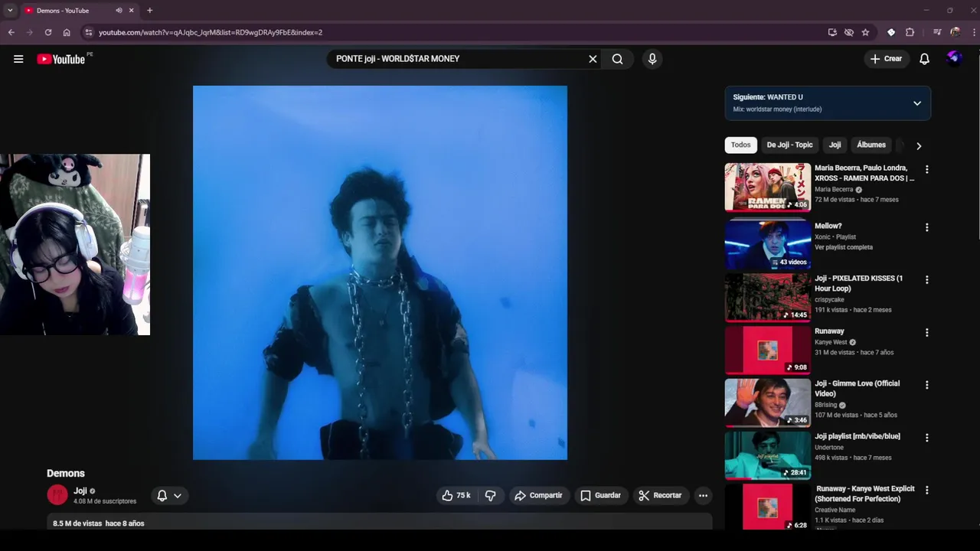Click the install app icon in address bar
980x551 pixels.
click(832, 32)
